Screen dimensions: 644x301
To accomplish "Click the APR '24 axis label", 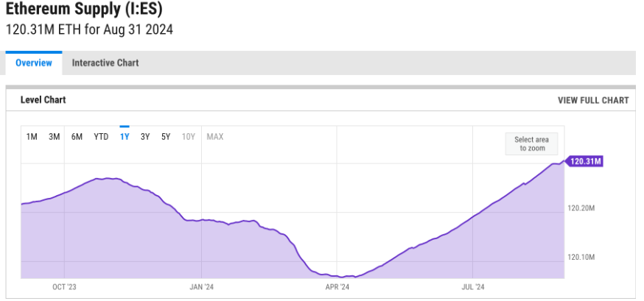I will (337, 287).
